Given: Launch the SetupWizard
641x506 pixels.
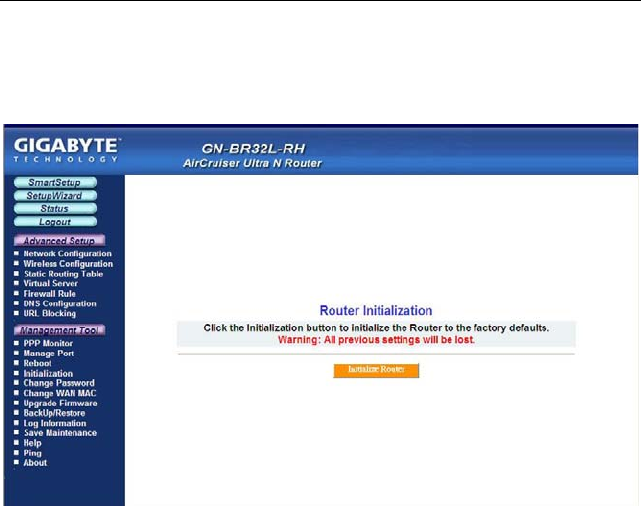Looking at the screenshot, I should tap(55, 196).
